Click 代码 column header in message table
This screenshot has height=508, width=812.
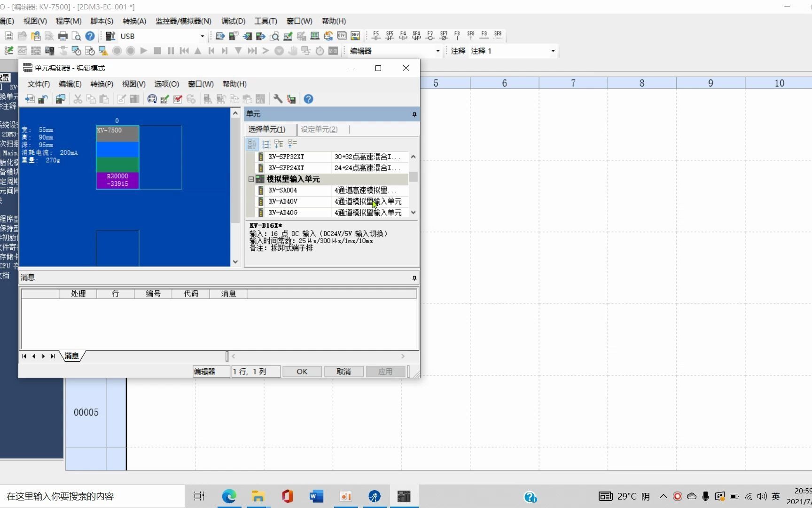pyautogui.click(x=191, y=294)
